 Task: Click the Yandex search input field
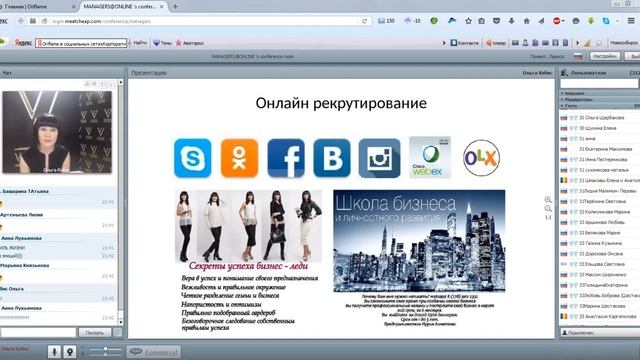81,43
